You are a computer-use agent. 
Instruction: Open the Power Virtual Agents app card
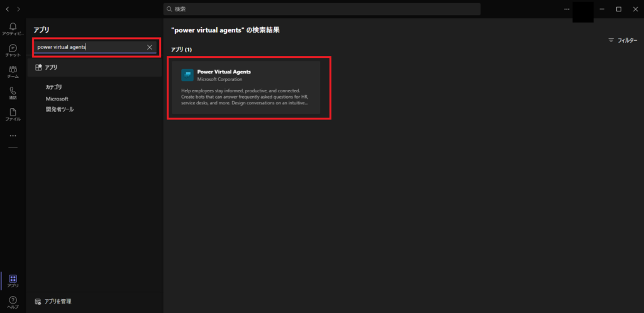246,88
